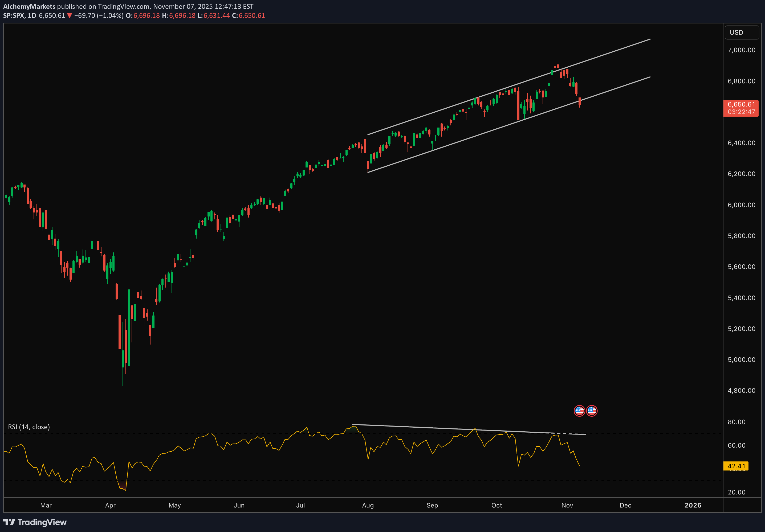Click the yellow RSI value tag 42.41
765x532 pixels.
click(736, 466)
